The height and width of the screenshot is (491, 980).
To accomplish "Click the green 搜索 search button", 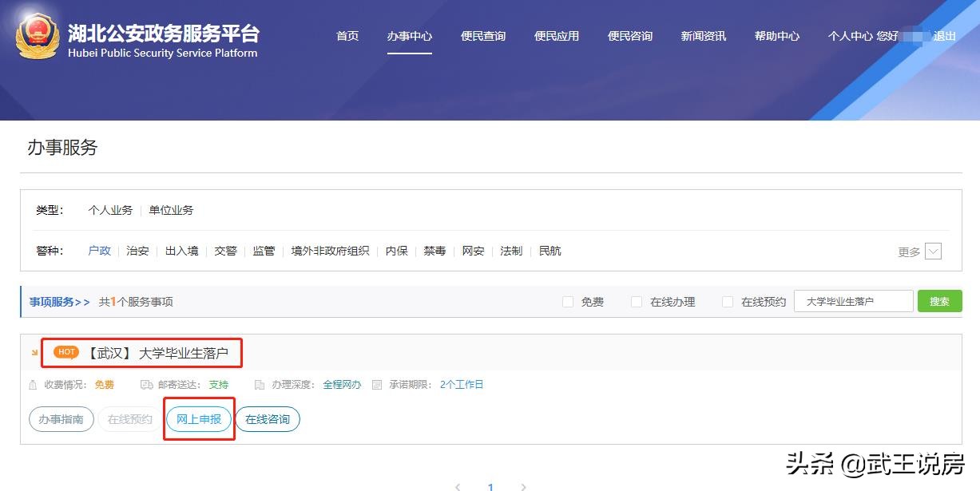I will tap(939, 301).
